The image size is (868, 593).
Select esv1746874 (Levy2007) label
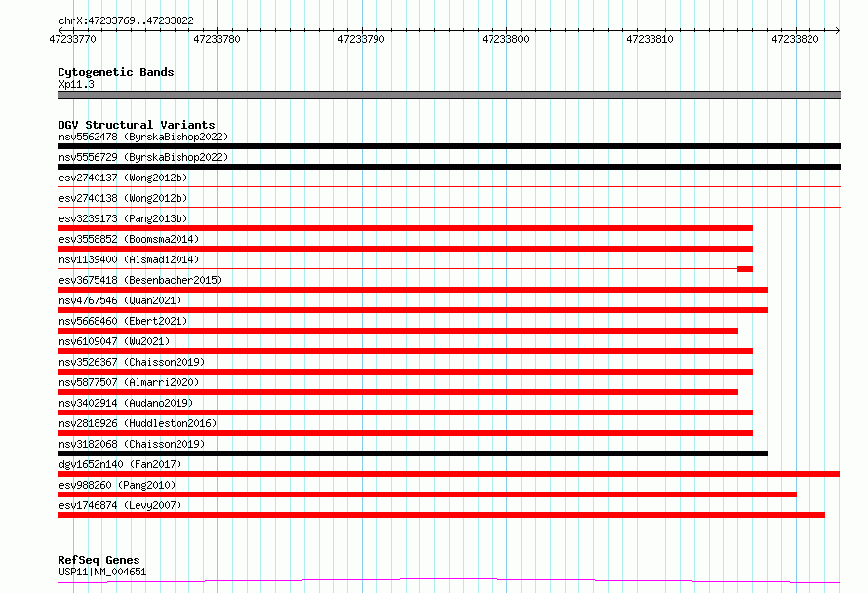[120, 505]
